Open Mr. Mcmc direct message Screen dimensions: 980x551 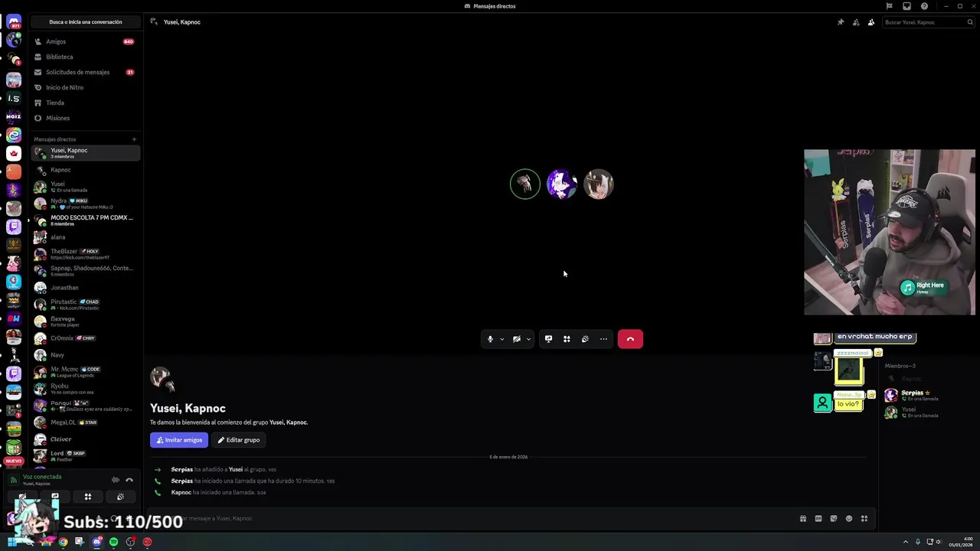pyautogui.click(x=85, y=372)
